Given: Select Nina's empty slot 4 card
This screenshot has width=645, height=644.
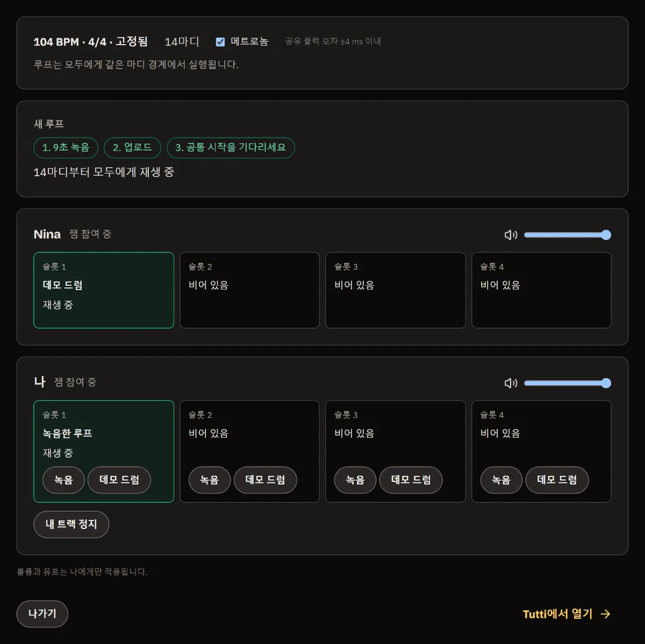Looking at the screenshot, I should [x=541, y=290].
